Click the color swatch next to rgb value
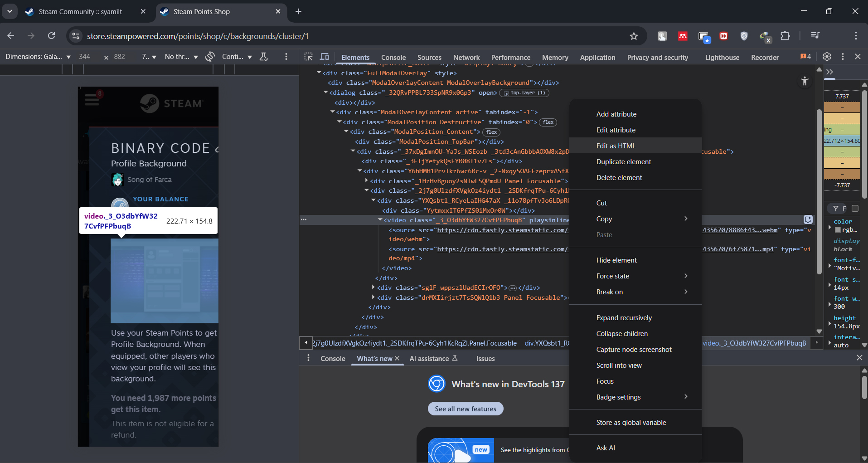This screenshot has height=463, width=868. tap(838, 230)
